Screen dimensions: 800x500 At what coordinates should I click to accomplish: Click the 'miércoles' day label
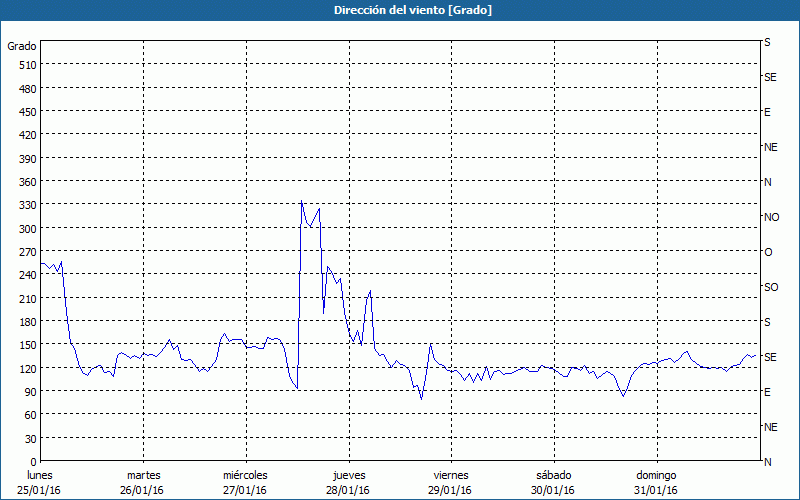coord(245,475)
